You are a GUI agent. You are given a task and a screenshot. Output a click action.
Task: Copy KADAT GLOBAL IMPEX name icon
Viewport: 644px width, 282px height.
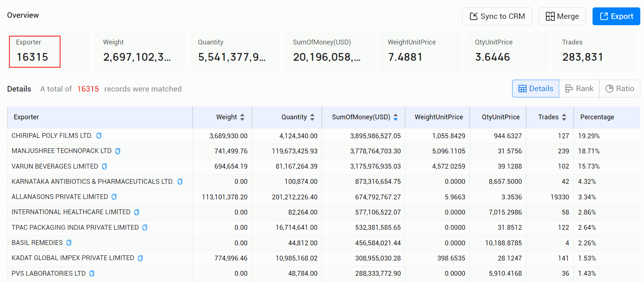140,258
